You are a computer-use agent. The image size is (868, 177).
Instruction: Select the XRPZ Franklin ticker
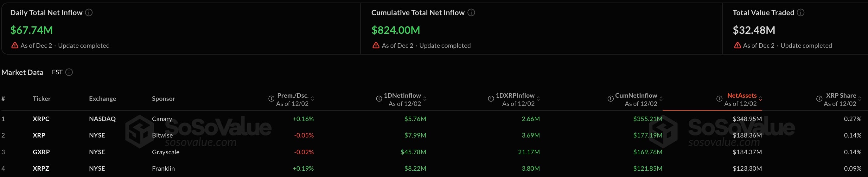pos(41,168)
